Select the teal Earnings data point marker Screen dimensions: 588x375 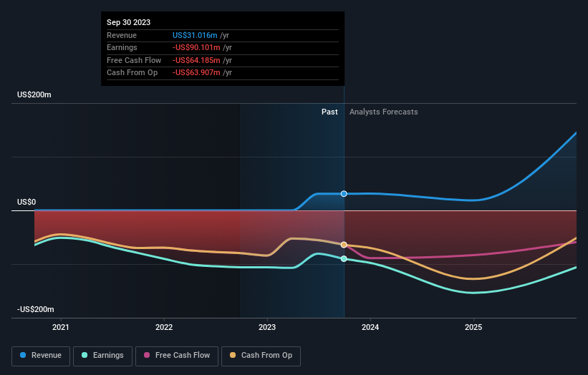pos(344,258)
